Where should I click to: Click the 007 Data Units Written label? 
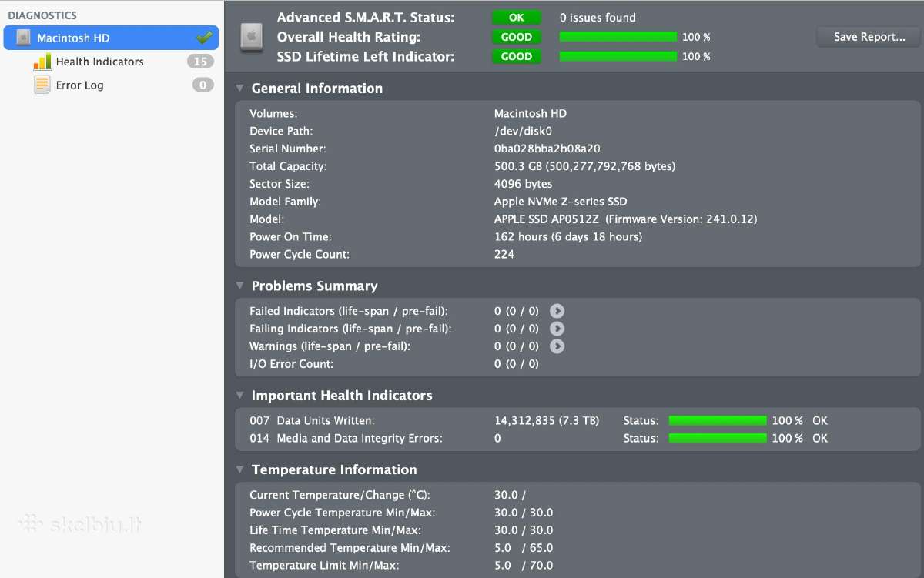point(312,420)
